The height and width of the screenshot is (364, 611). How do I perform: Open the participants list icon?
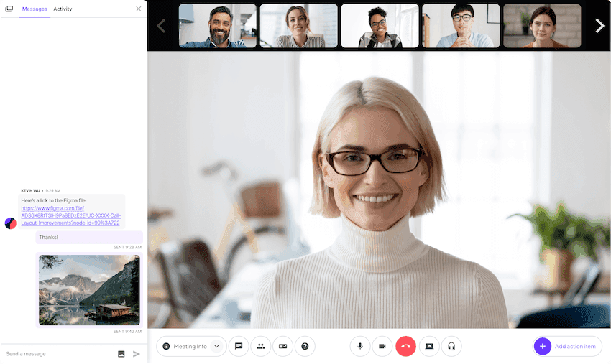pos(261,346)
